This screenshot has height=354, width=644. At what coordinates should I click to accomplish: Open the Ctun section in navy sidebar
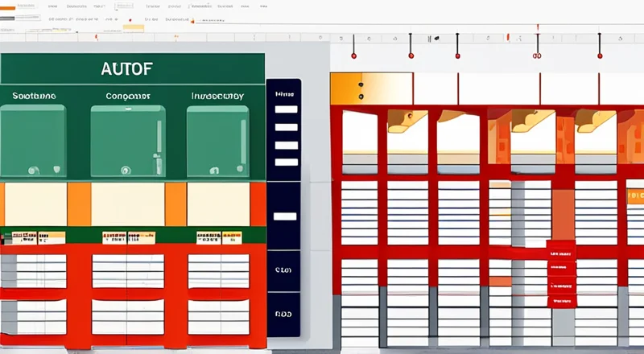tap(283, 271)
